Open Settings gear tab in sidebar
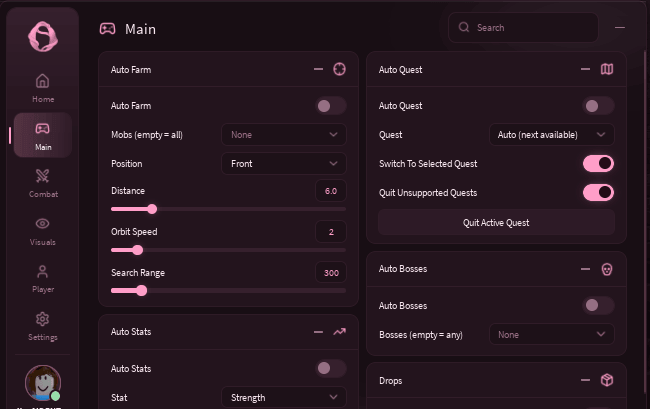The width and height of the screenshot is (650, 409). point(43,326)
